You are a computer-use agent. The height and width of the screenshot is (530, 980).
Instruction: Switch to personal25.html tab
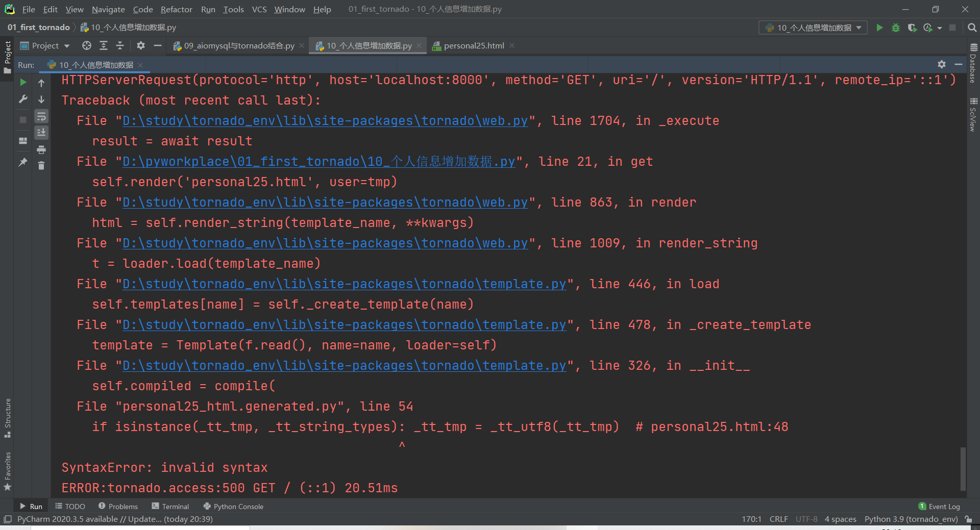tap(474, 46)
